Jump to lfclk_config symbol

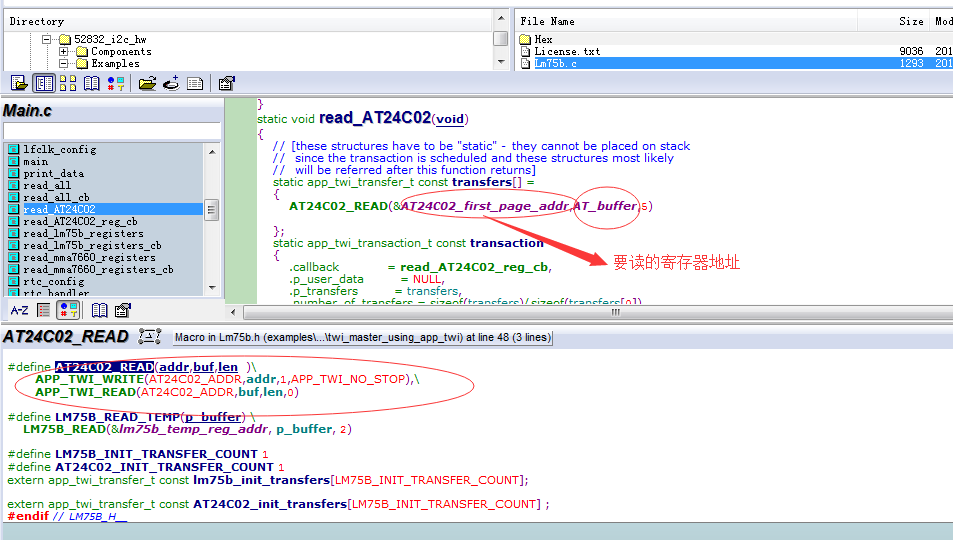point(60,150)
